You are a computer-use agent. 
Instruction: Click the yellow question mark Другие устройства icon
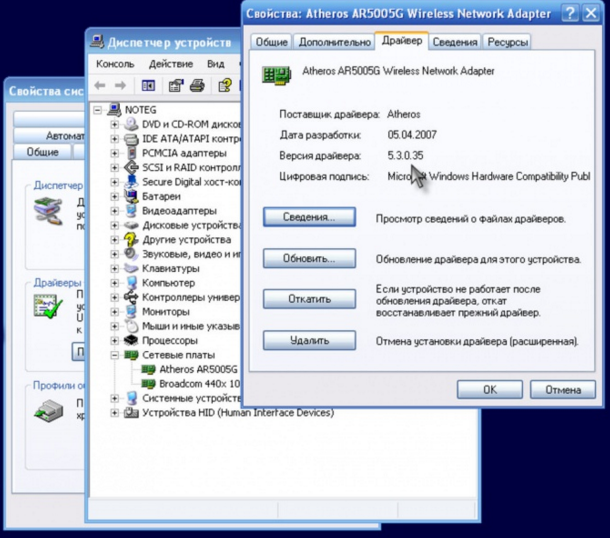click(131, 239)
